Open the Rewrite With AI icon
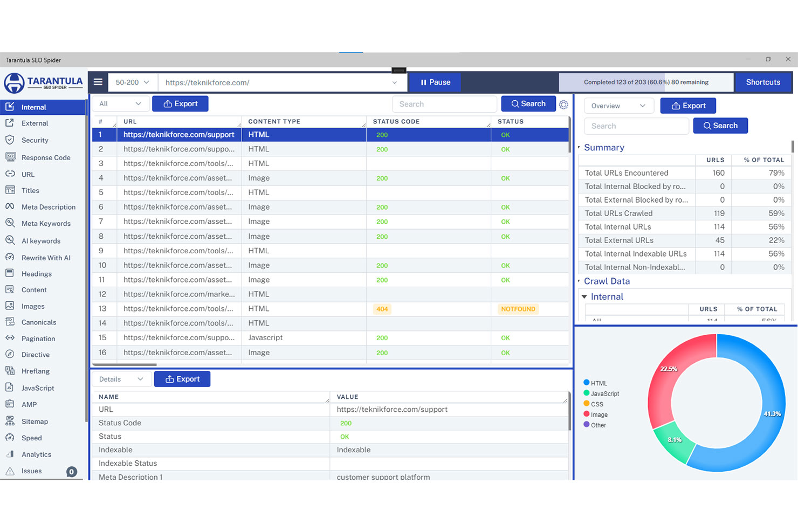 coord(10,258)
